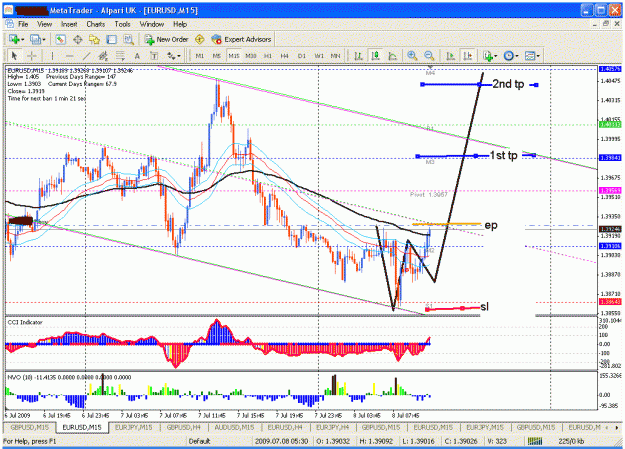Image resolution: width=625 pixels, height=449 pixels.
Task: Expand the Profiles dropdown arrow
Action: [43, 39]
